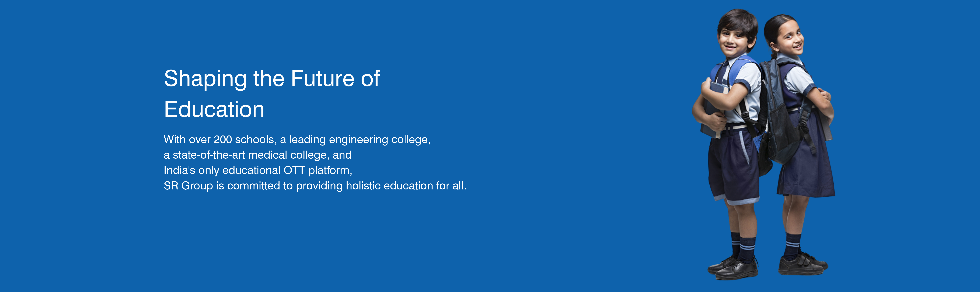The height and width of the screenshot is (292, 980).
Task: Select the line "With over 200 schools"
Action: [x=297, y=140]
